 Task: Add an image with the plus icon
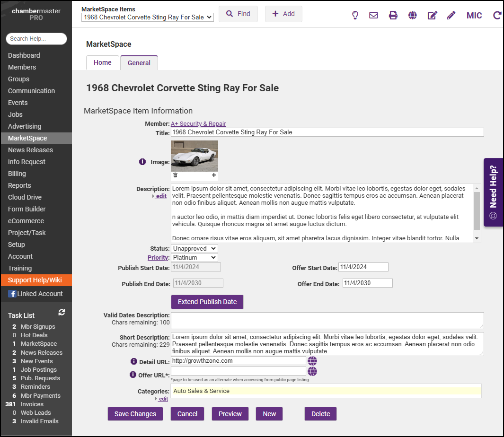[x=214, y=175]
